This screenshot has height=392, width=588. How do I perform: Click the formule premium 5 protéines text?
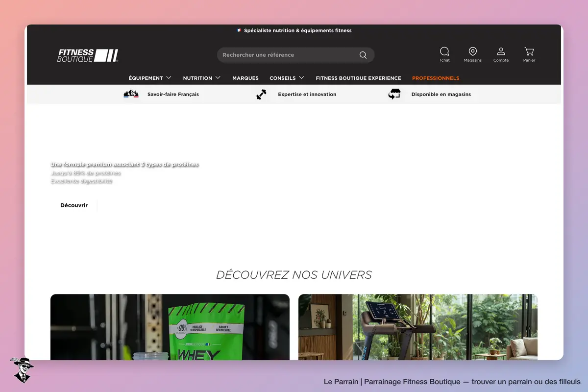click(x=125, y=165)
